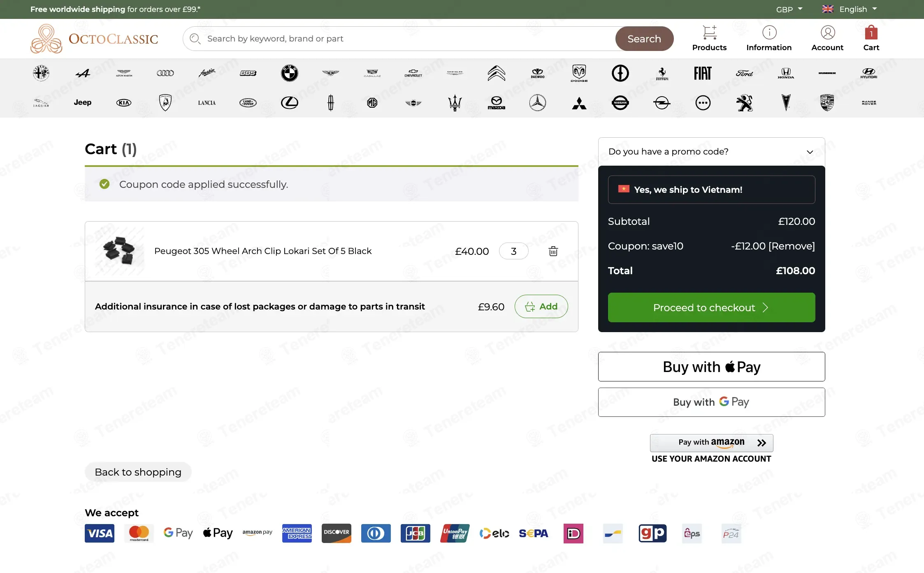Open the English language dropdown
The width and height of the screenshot is (924, 573).
point(850,9)
